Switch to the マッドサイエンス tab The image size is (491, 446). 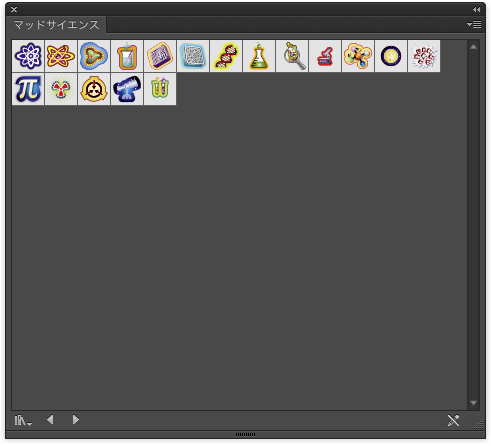pyautogui.click(x=56, y=25)
